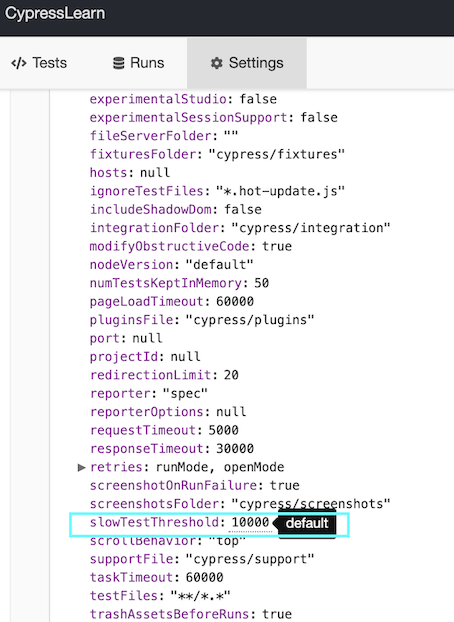Click the testFiles glob pattern value

coord(200,596)
